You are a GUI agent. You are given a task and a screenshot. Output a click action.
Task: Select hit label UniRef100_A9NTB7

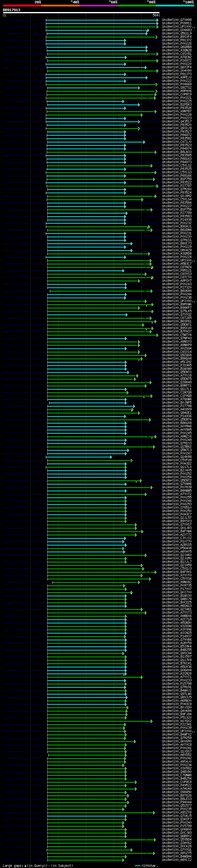tap(177, 111)
